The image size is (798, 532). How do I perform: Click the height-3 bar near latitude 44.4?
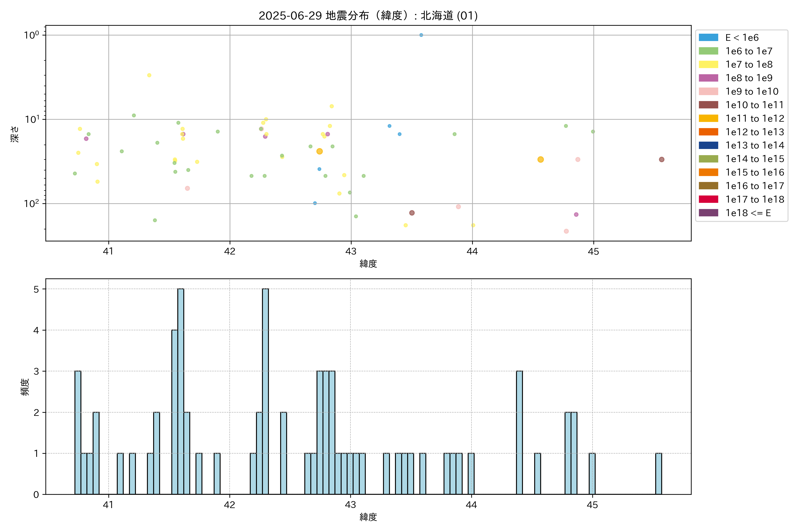pyautogui.click(x=519, y=433)
